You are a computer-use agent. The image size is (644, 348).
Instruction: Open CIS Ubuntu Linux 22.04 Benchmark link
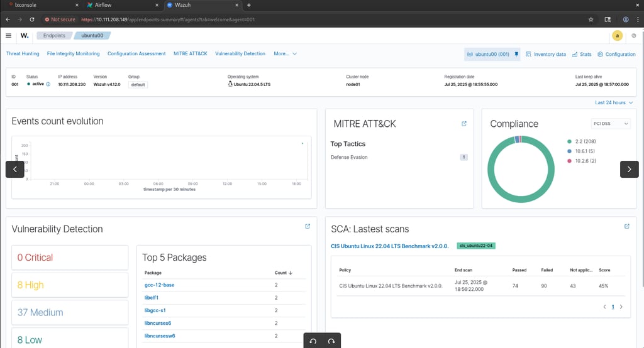(391, 246)
